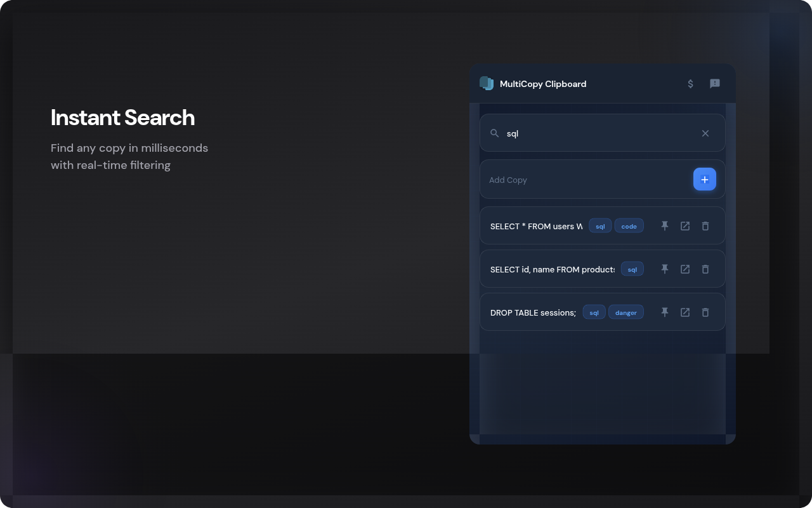Click sql tag on SELECT id, name row
Image resolution: width=812 pixels, height=508 pixels.
[632, 269]
